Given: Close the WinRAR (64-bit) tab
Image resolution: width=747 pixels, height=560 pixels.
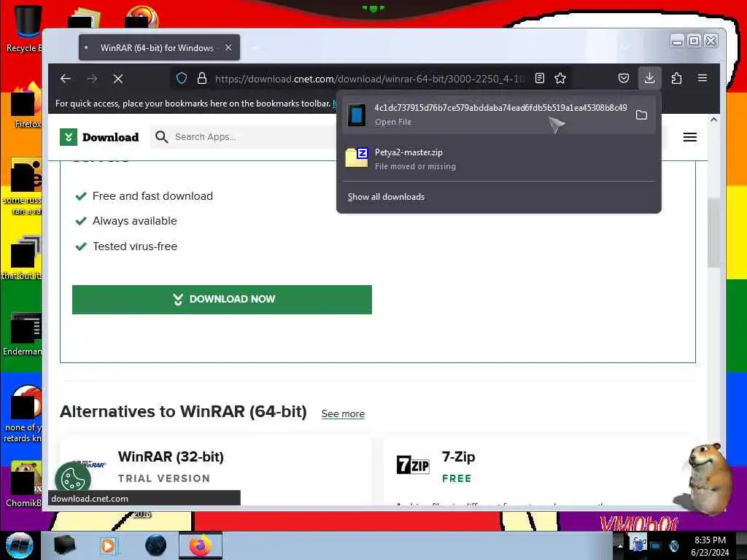Looking at the screenshot, I should (228, 47).
